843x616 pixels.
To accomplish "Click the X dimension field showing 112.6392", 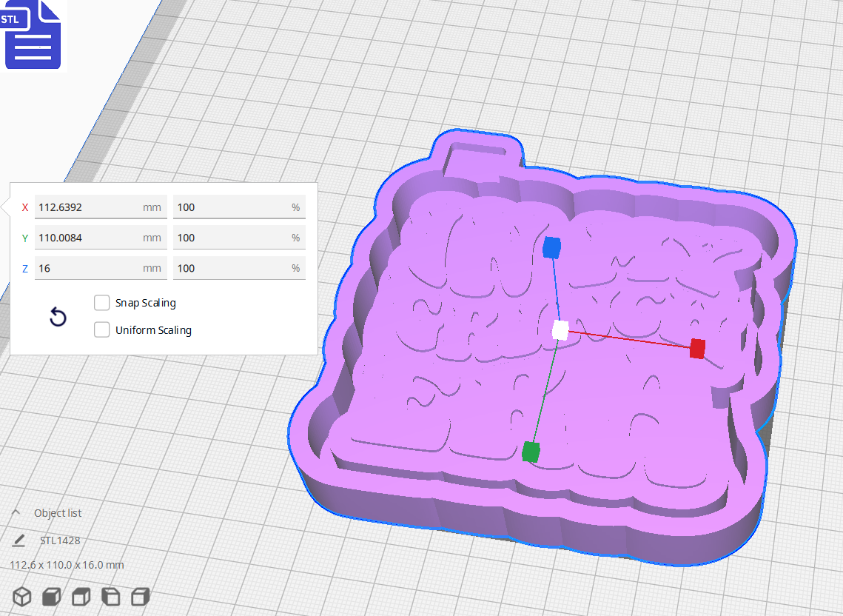I will 101,207.
